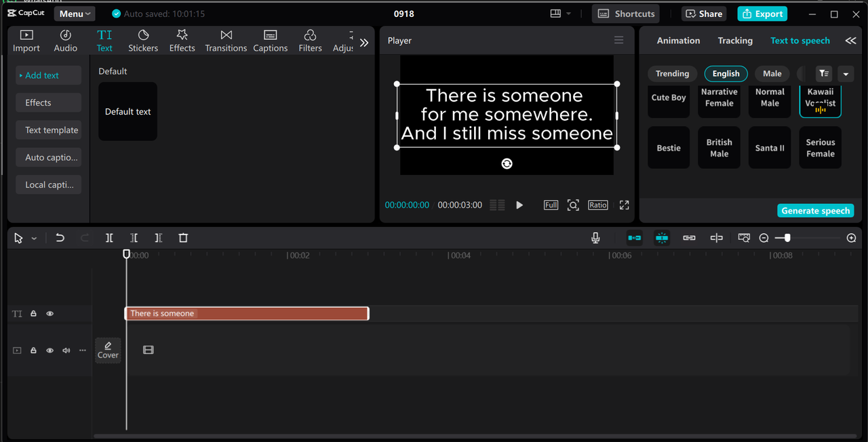Open the Audio tab
The height and width of the screenshot is (442, 868).
point(66,41)
